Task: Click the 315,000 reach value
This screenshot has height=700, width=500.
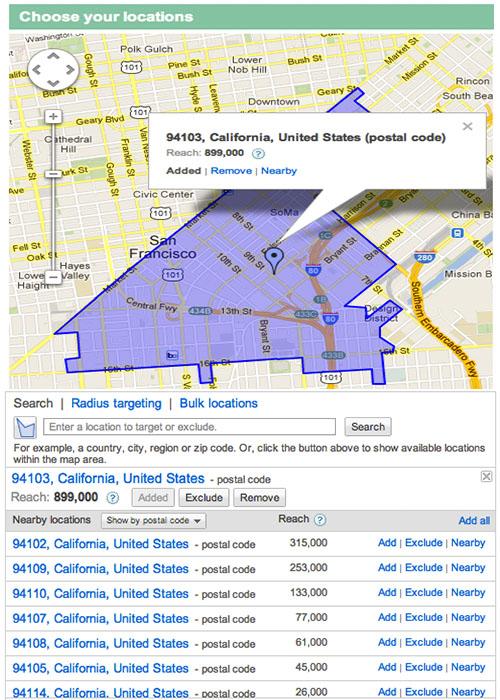Action: coord(308,543)
